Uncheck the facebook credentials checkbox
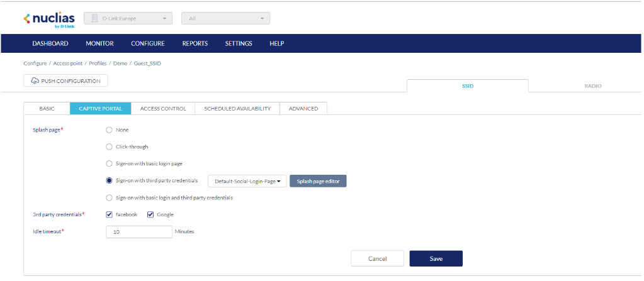The image size is (644, 281). [x=110, y=214]
